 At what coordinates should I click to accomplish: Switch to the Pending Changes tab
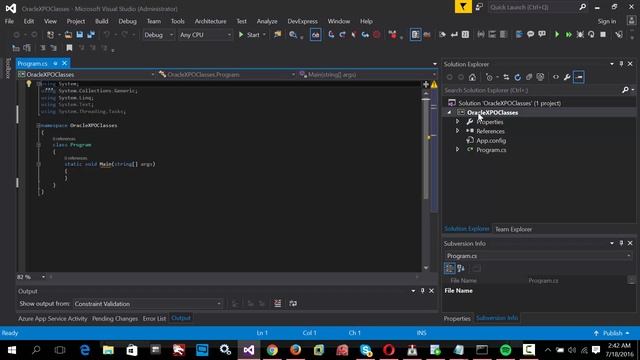coord(115,318)
